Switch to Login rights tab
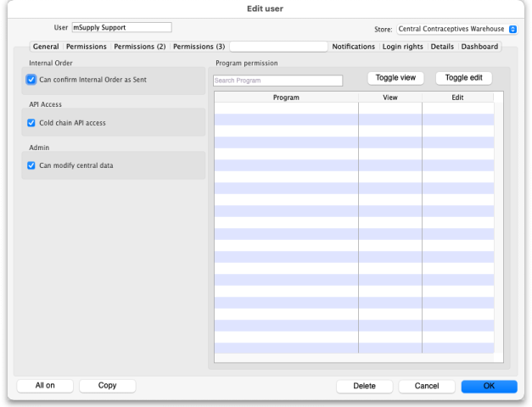Image resolution: width=532 pixels, height=407 pixels. click(403, 47)
